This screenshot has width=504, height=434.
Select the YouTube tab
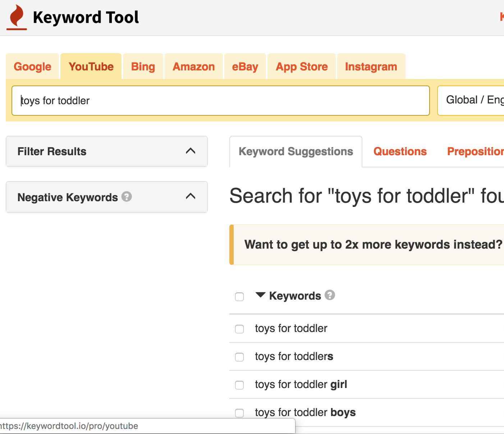tap(91, 66)
